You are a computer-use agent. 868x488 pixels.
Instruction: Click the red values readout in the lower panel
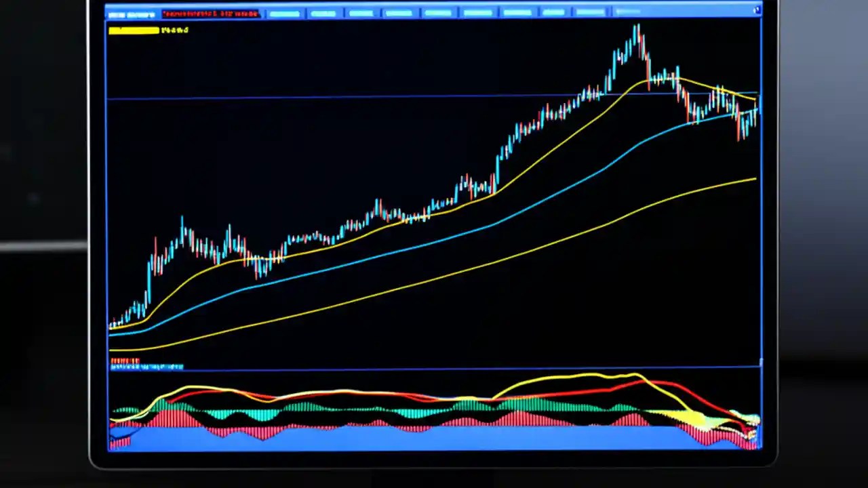point(125,361)
